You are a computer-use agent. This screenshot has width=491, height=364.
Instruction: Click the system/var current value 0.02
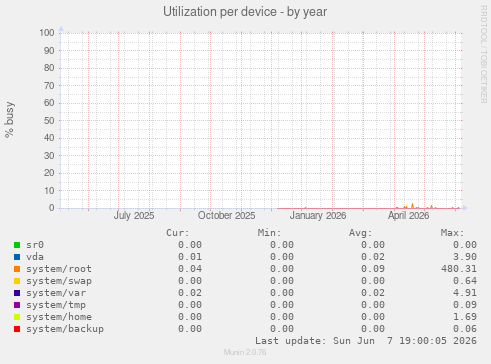point(190,293)
